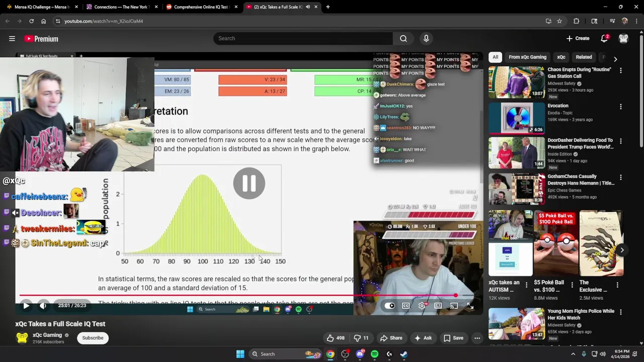Open the YouTube account avatar menu
The image size is (644, 362).
pyautogui.click(x=623, y=38)
